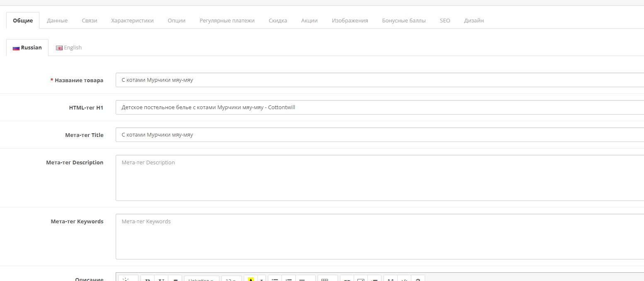
Task: Open the Helvetica font family dropdown
Action: coord(202,279)
